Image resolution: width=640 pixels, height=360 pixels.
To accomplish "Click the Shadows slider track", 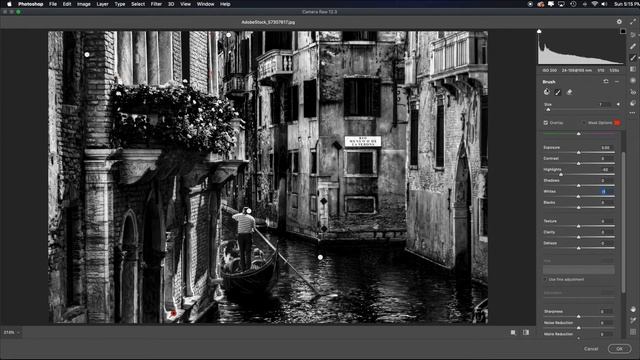I will pyautogui.click(x=580, y=185).
